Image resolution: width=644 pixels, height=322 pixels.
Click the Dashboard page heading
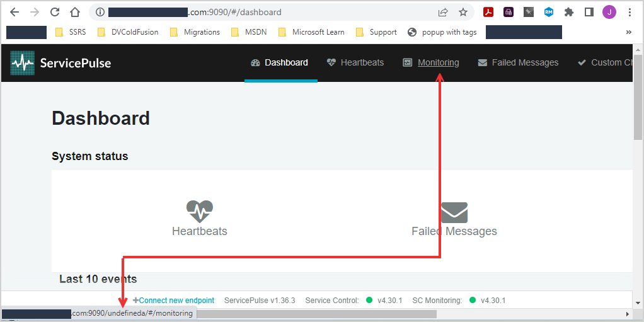point(101,118)
